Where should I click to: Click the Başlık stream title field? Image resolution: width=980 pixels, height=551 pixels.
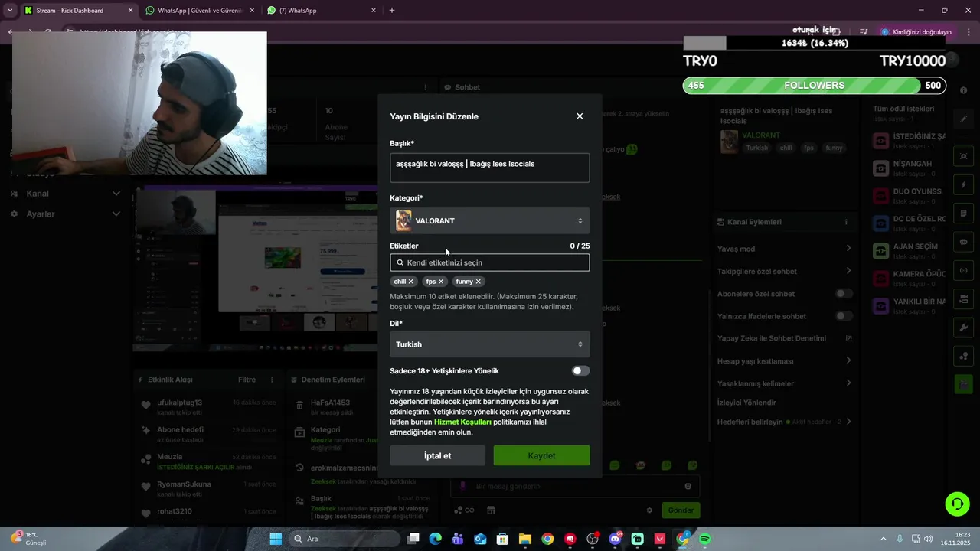point(490,168)
